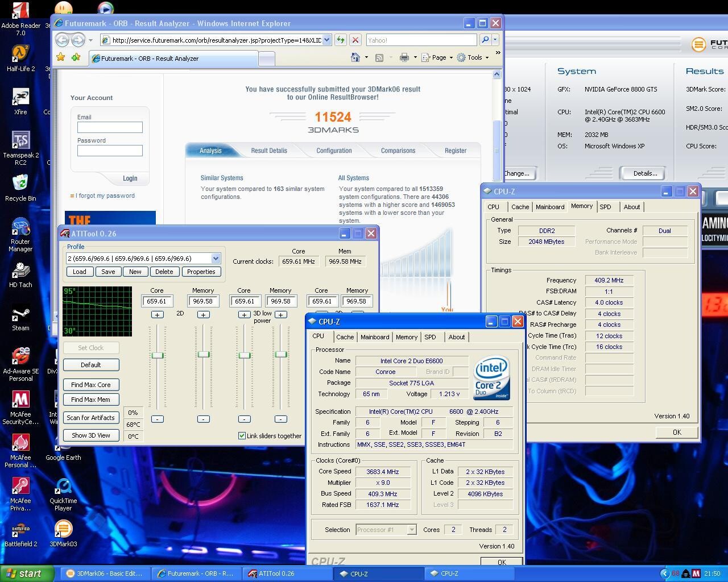Open the search options dropdown arrow
This screenshot has width=728, height=582.
495,40
